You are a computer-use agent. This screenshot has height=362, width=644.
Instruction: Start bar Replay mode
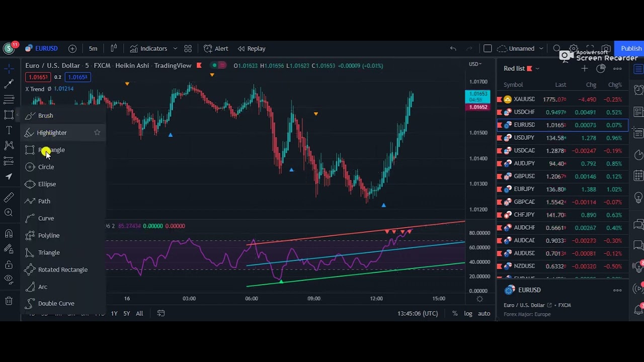point(252,49)
